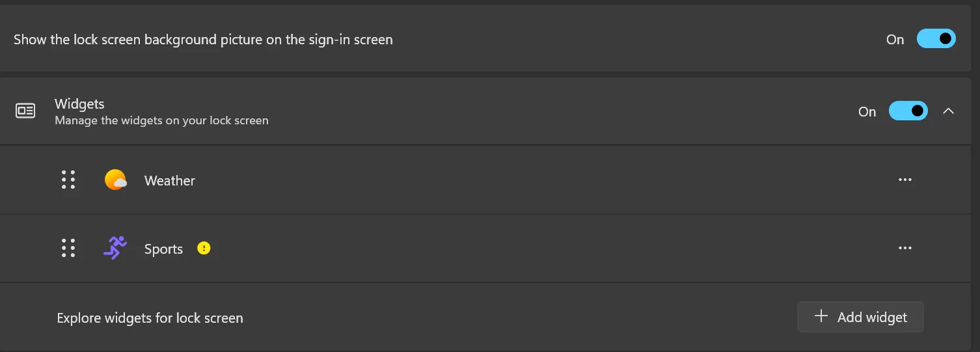Open the Sports widget more options menu
The width and height of the screenshot is (980, 352).
[x=905, y=248]
